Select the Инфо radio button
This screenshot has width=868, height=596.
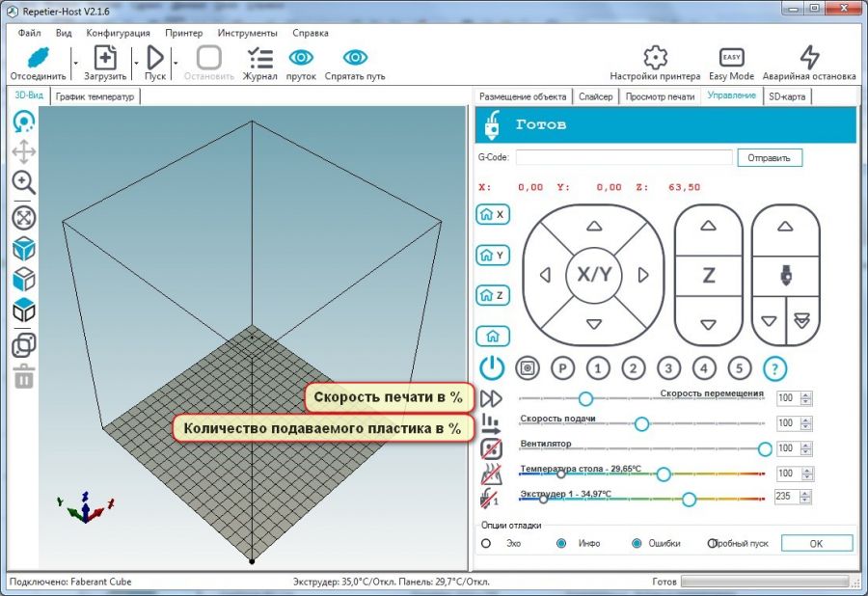tap(562, 543)
